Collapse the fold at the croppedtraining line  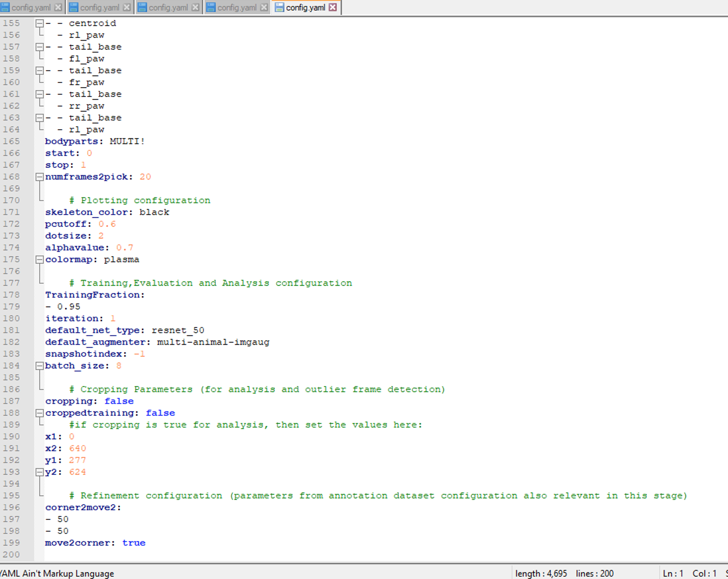click(39, 413)
